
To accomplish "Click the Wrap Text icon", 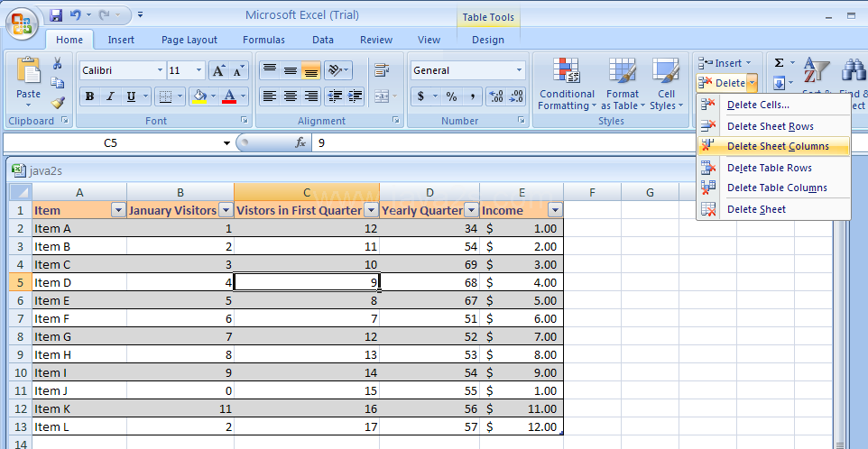I will (x=382, y=70).
